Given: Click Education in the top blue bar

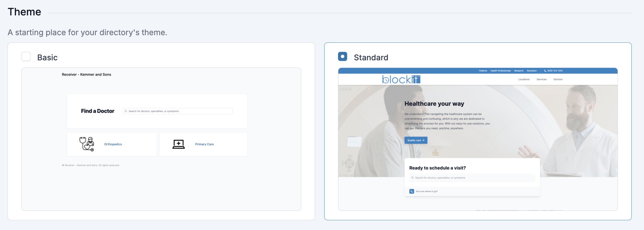Looking at the screenshot, I should click(x=532, y=71).
